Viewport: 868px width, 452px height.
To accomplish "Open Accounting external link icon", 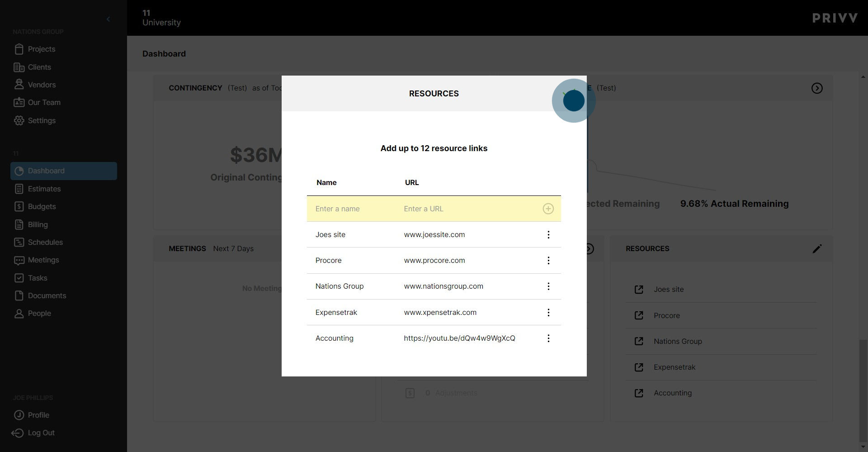I will (x=639, y=393).
